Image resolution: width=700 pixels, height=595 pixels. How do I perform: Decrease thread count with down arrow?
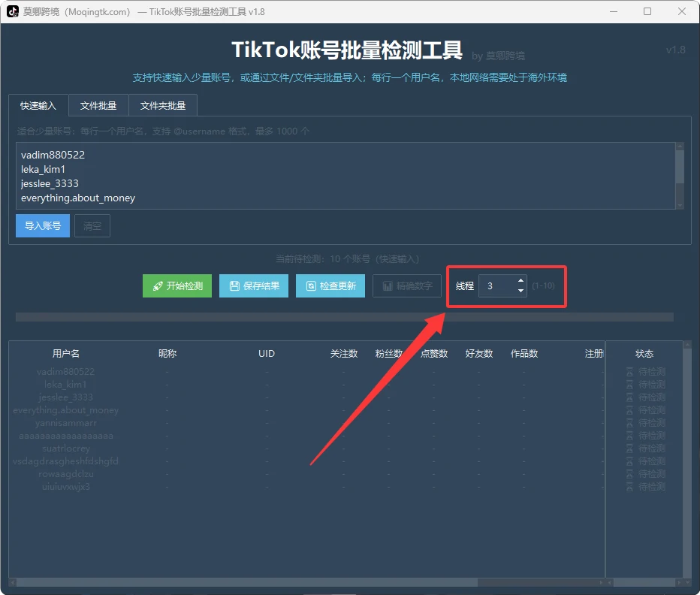coord(520,291)
